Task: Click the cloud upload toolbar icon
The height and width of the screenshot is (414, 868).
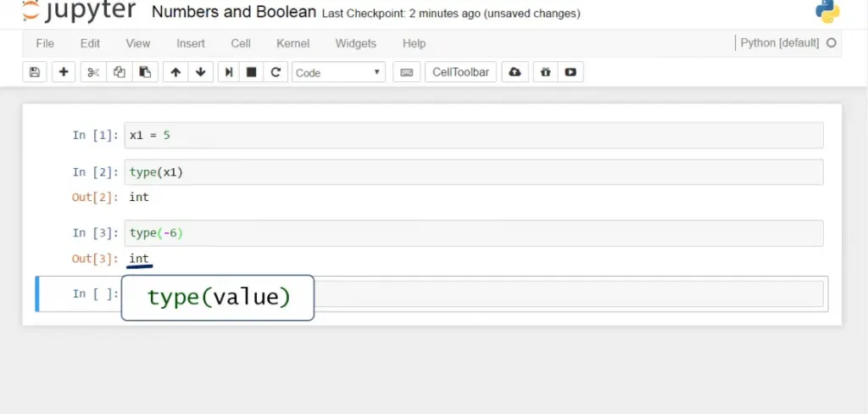Action: 515,72
